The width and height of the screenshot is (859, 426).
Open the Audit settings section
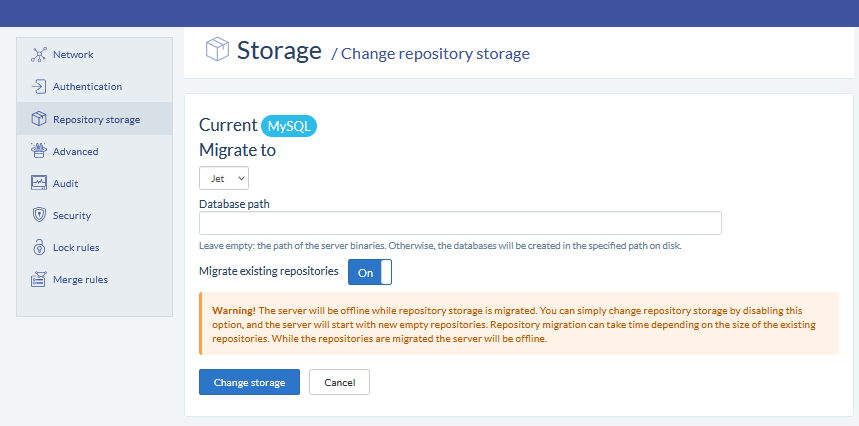click(65, 183)
